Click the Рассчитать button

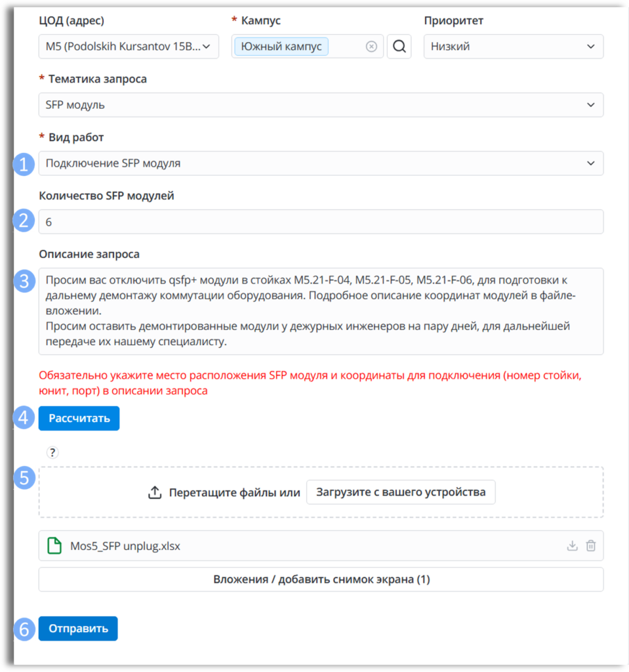pyautogui.click(x=79, y=418)
